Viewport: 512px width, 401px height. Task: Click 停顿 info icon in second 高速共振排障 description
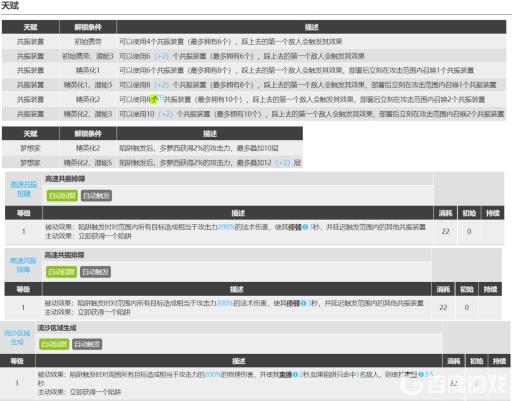pyautogui.click(x=304, y=303)
